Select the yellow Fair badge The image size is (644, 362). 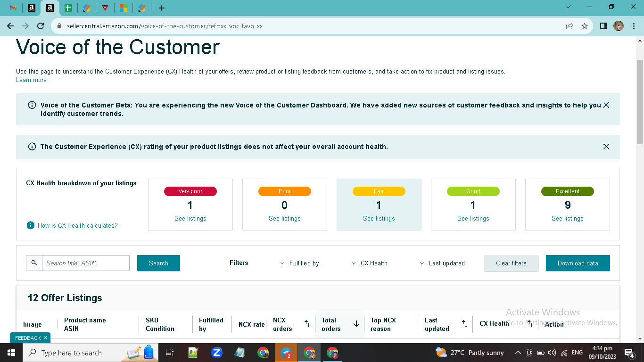pyautogui.click(x=379, y=191)
